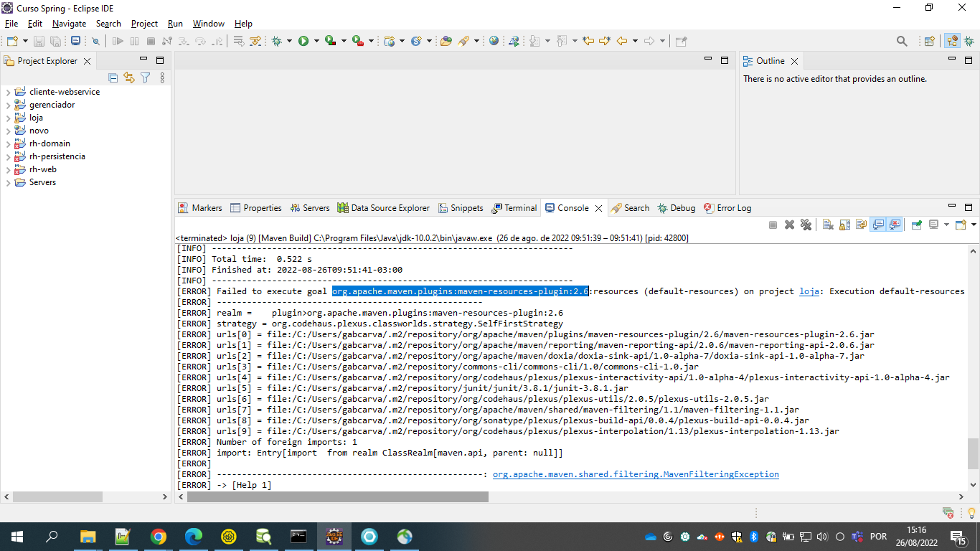
Task: Click the green Run button icon
Action: coord(303,41)
